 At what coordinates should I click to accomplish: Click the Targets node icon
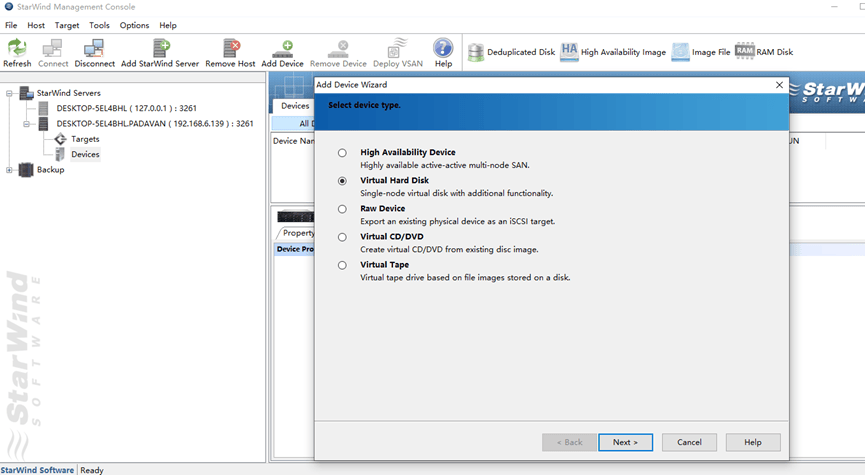60,139
